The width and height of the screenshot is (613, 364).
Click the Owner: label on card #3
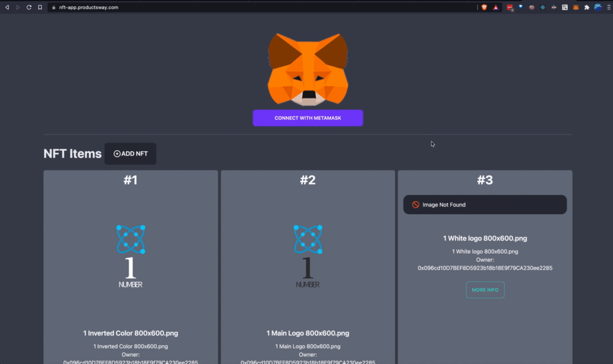pos(485,260)
